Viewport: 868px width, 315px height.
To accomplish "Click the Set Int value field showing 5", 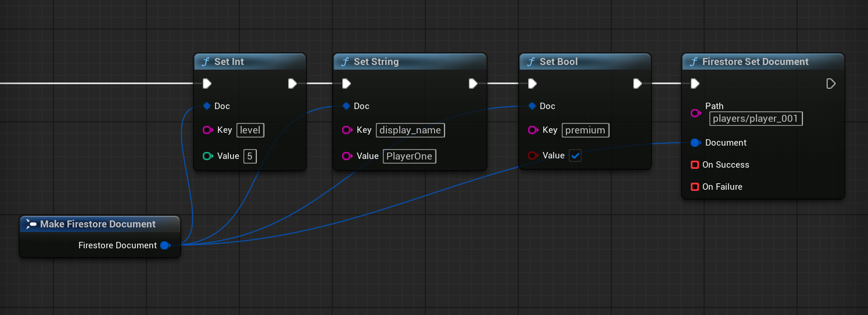I will coord(250,156).
